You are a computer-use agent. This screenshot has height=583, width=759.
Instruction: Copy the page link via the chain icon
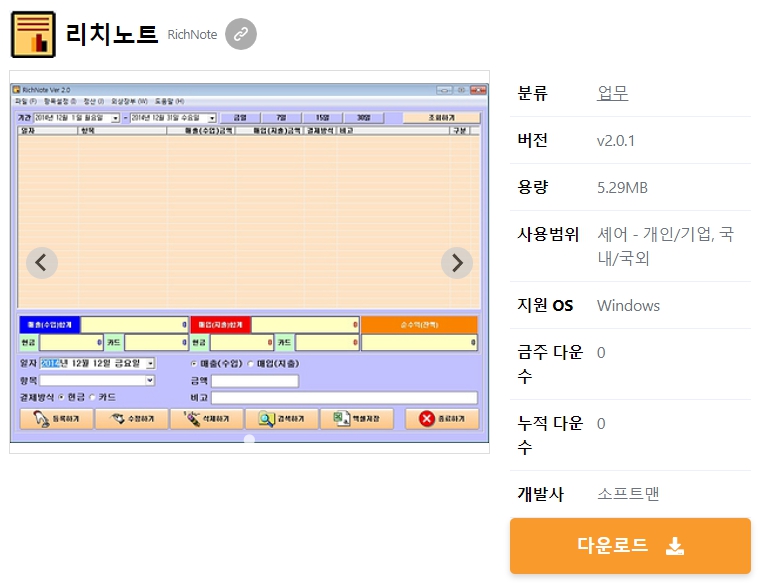(x=241, y=34)
